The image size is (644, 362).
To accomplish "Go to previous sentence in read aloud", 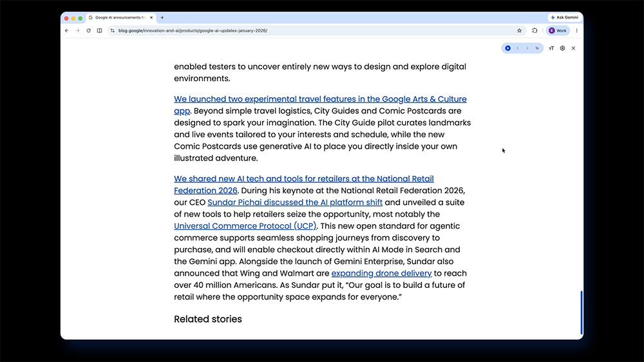I will 517,48.
